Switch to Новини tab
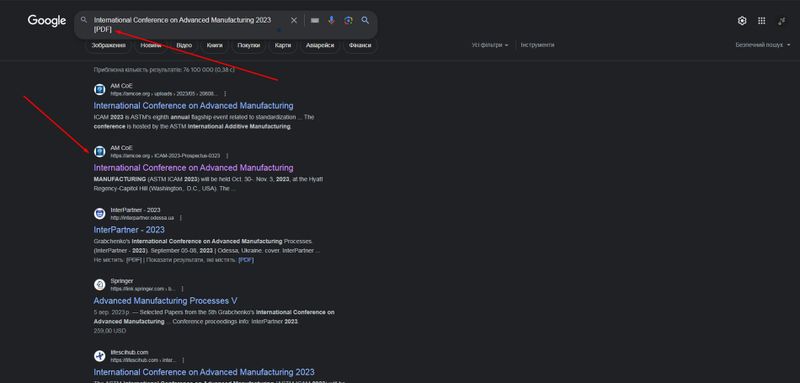800x383 pixels. click(151, 45)
